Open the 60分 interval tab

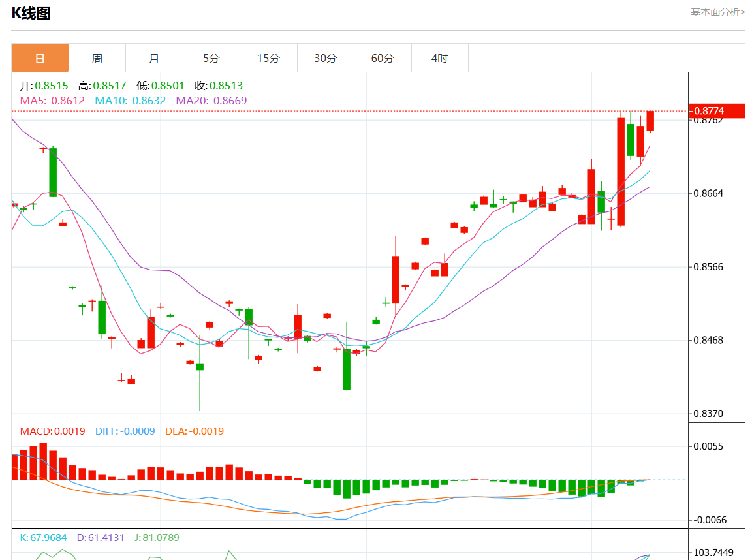383,58
